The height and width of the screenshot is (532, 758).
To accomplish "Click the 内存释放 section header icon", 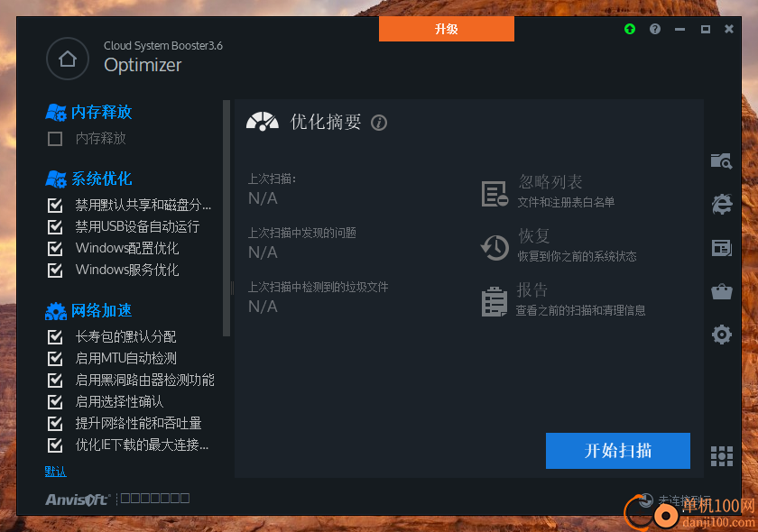I will tap(56, 112).
